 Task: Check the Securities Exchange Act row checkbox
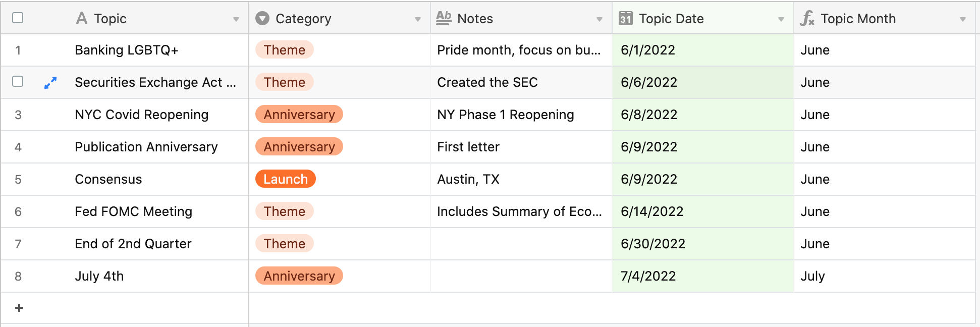coord(18,81)
